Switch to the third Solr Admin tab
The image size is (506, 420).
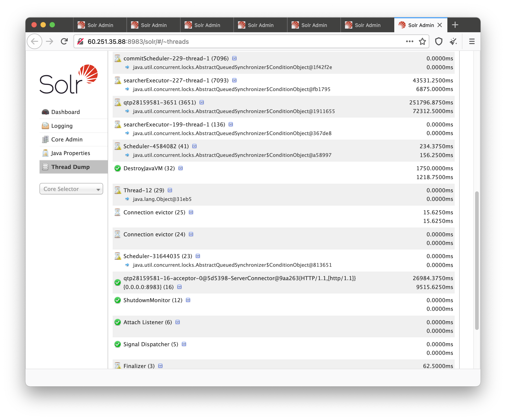[207, 25]
